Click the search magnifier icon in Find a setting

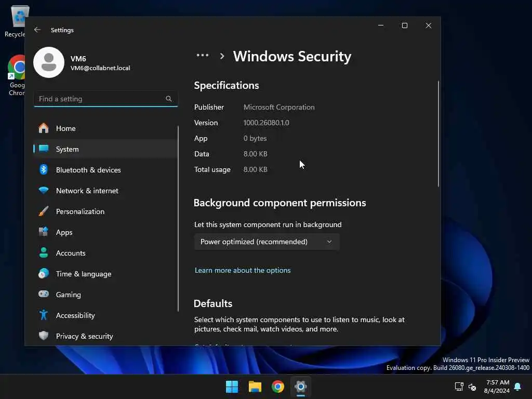coord(169,99)
